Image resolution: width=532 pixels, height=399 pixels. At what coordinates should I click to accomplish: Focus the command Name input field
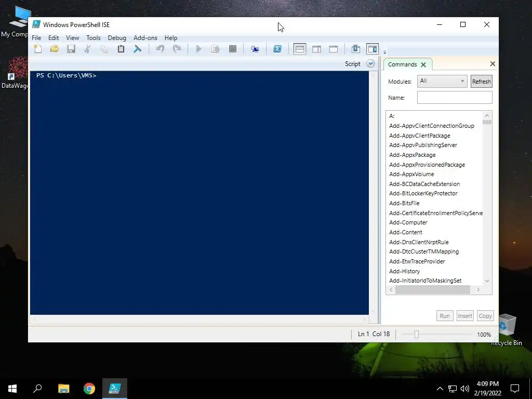coord(455,97)
